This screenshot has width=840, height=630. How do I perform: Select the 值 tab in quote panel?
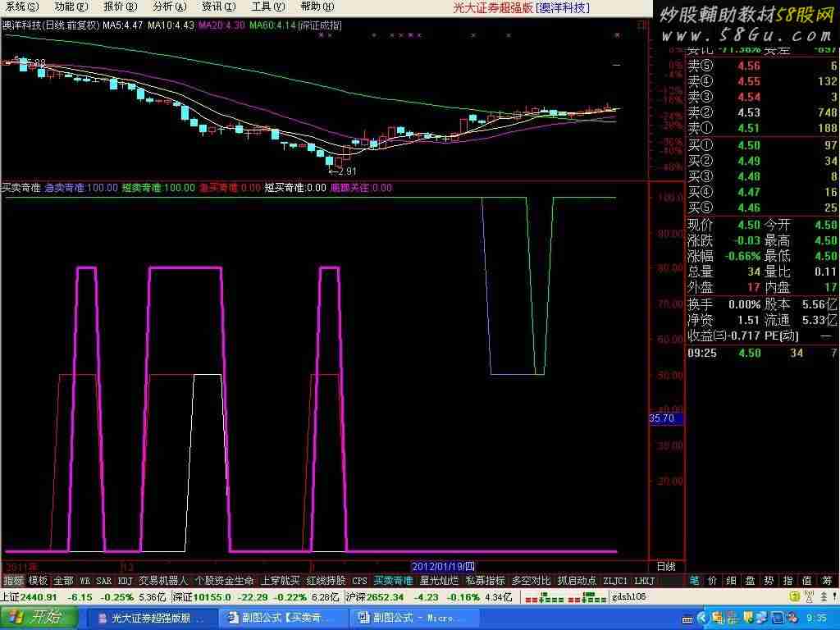coord(807,580)
